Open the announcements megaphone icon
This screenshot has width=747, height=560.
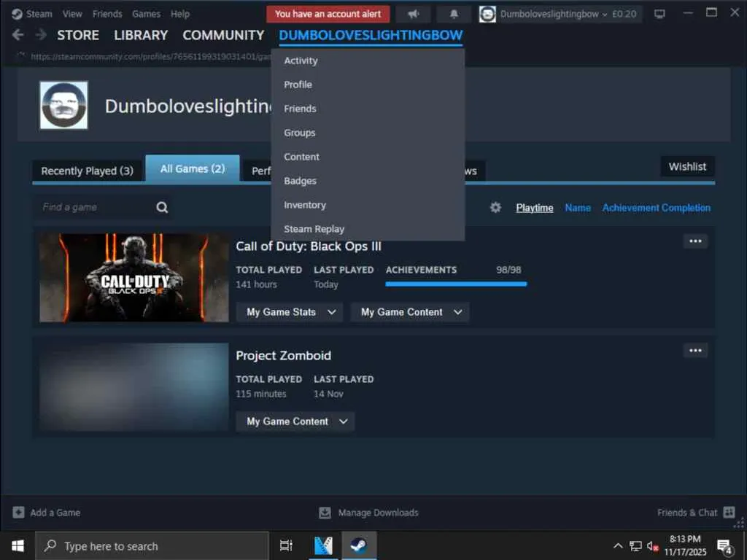[414, 14]
